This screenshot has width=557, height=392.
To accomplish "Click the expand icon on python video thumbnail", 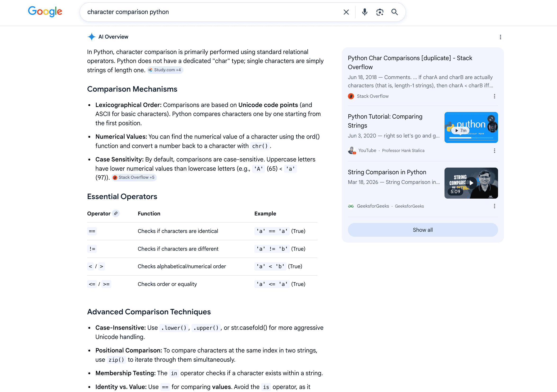I will 491,119.
